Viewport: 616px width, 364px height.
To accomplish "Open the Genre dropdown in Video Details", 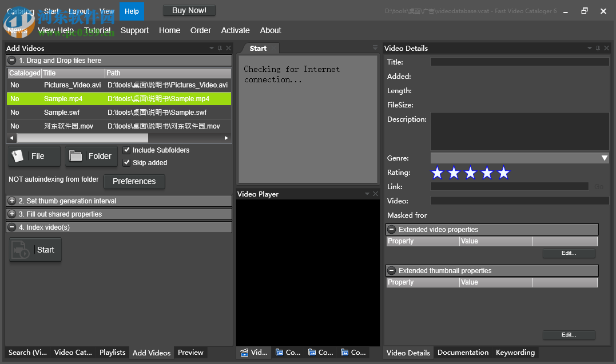I will click(x=604, y=158).
